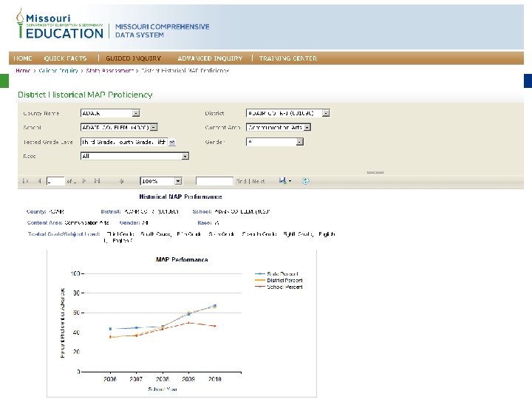Go to last report page icon
Screen dimensions: 532x399
tap(97, 181)
